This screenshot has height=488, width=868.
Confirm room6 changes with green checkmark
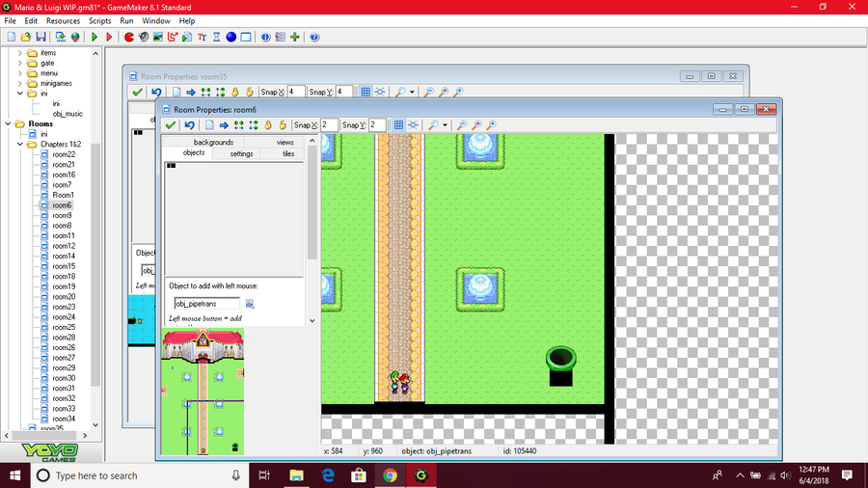pos(170,125)
